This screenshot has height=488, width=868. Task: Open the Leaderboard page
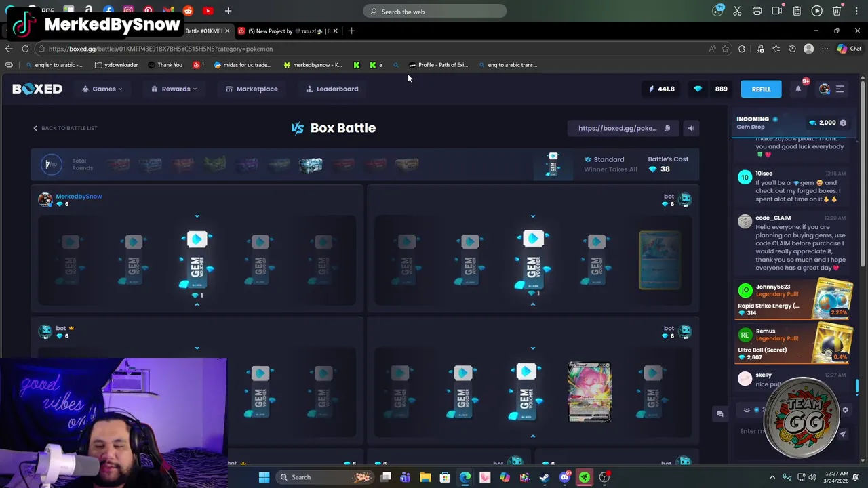click(332, 89)
